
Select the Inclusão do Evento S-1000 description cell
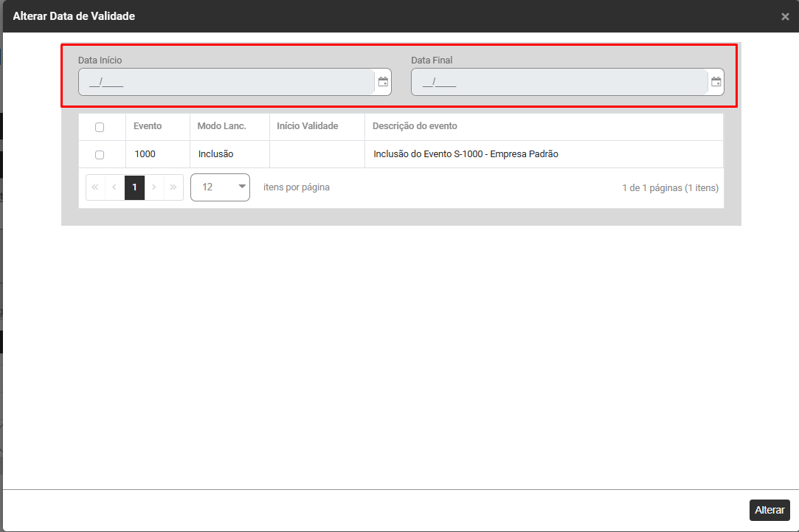click(466, 155)
